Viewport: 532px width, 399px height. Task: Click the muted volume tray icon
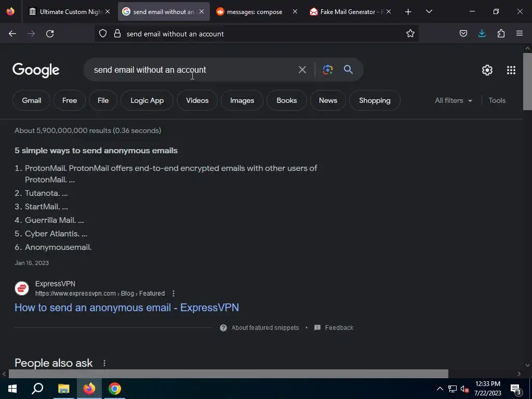464,389
